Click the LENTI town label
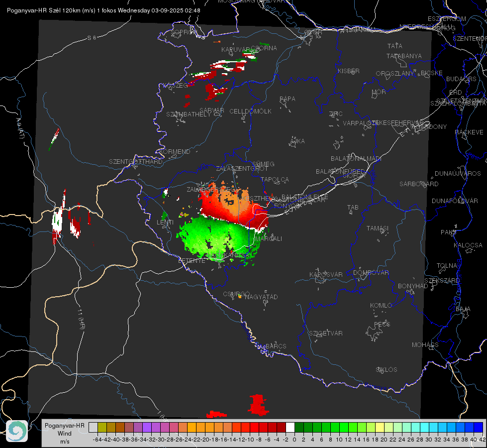 click(x=165, y=223)
